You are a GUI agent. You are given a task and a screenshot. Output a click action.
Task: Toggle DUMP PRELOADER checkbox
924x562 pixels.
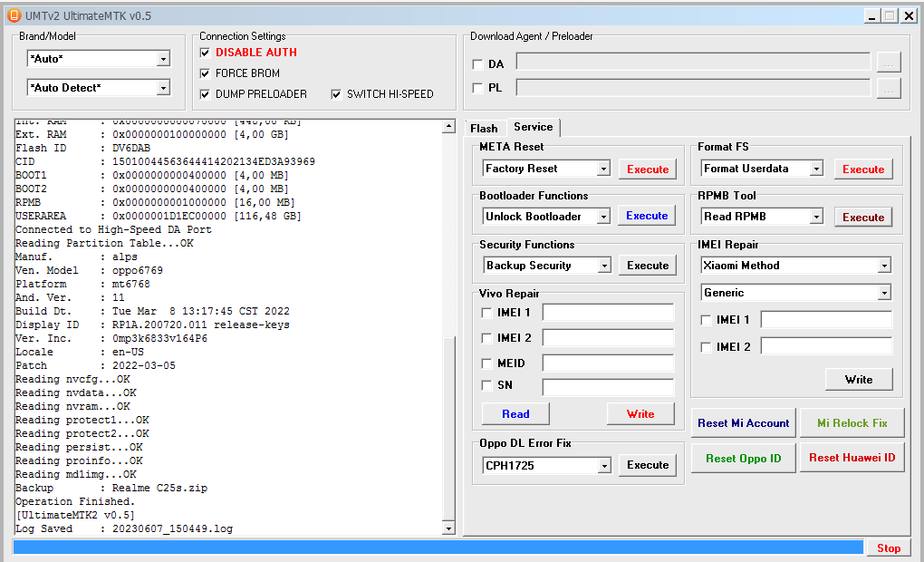pyautogui.click(x=205, y=94)
